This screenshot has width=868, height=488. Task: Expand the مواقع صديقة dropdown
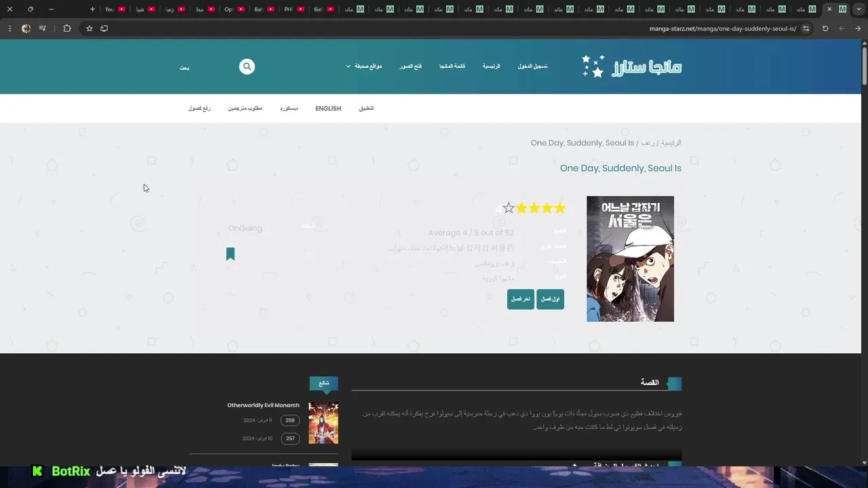tap(364, 66)
